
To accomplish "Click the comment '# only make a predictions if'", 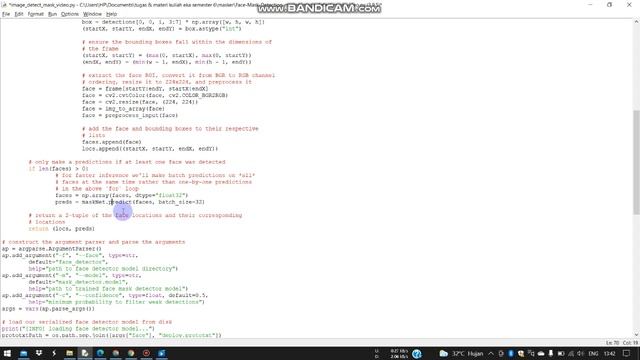I will [x=127, y=162].
